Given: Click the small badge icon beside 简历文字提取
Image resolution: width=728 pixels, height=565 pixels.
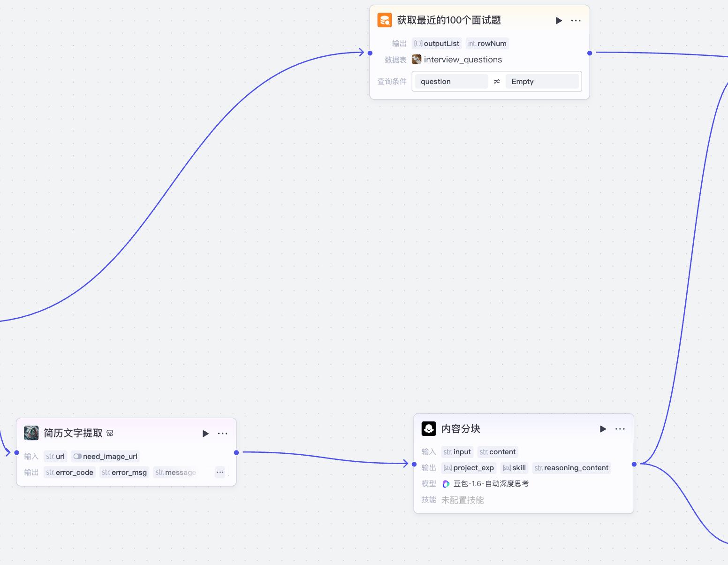Looking at the screenshot, I should click(x=110, y=433).
